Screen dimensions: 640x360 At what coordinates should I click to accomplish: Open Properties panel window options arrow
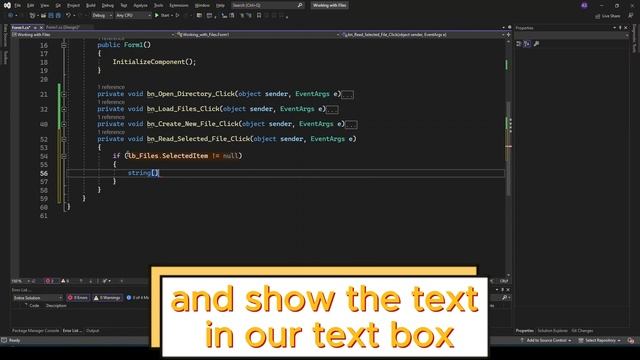point(614,28)
